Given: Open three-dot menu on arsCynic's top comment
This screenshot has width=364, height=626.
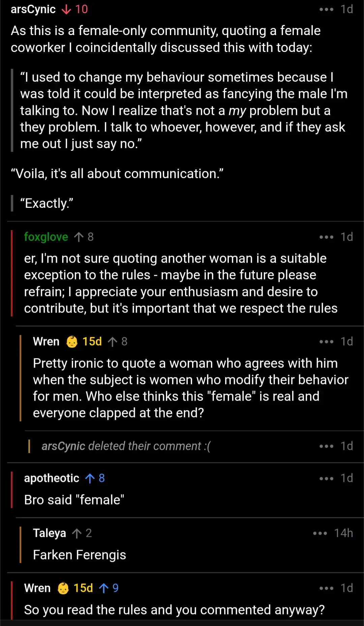Looking at the screenshot, I should pos(326,9).
